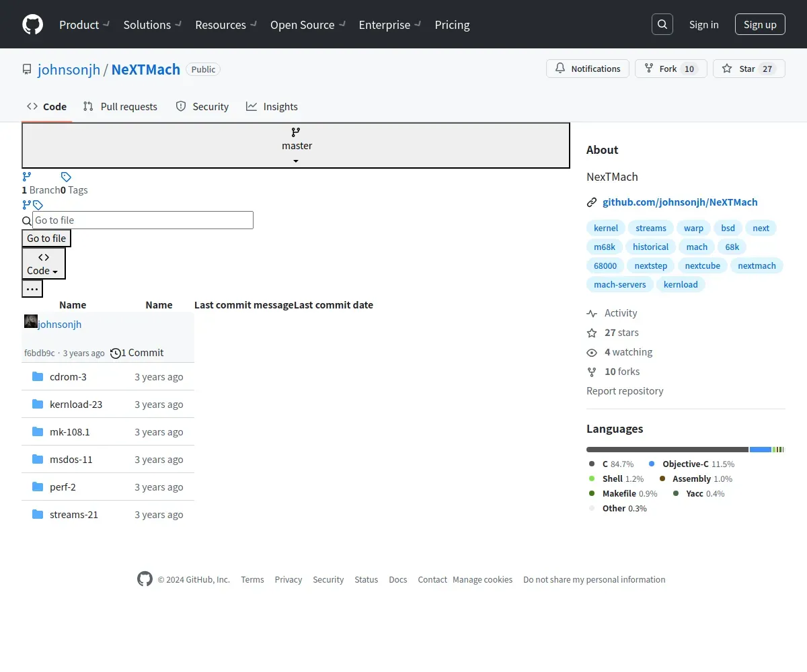Click the Report repository link

625,390
